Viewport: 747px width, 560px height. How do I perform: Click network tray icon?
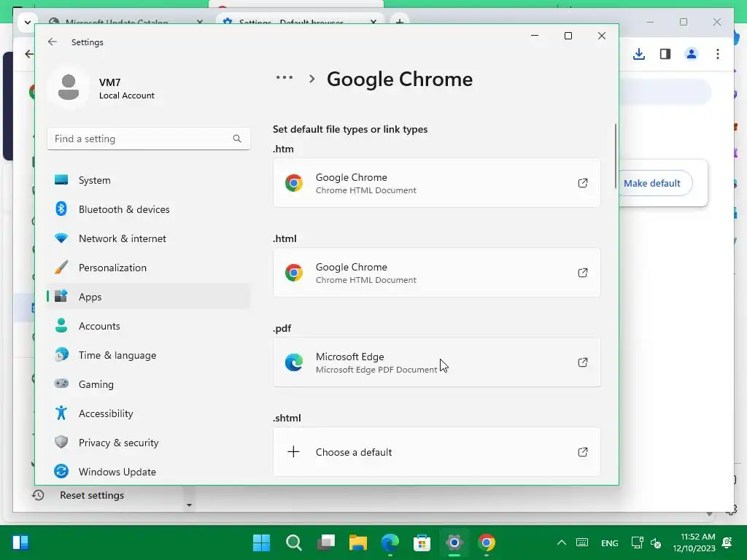637,542
